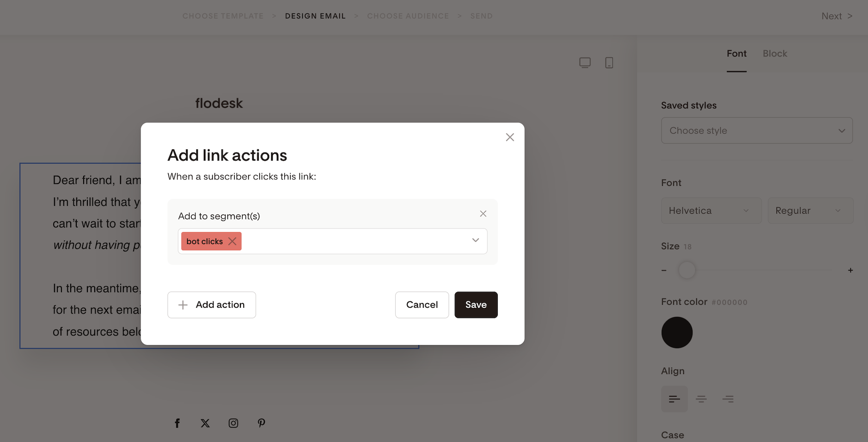
Task: Click the Facebook social icon
Action: (x=177, y=423)
